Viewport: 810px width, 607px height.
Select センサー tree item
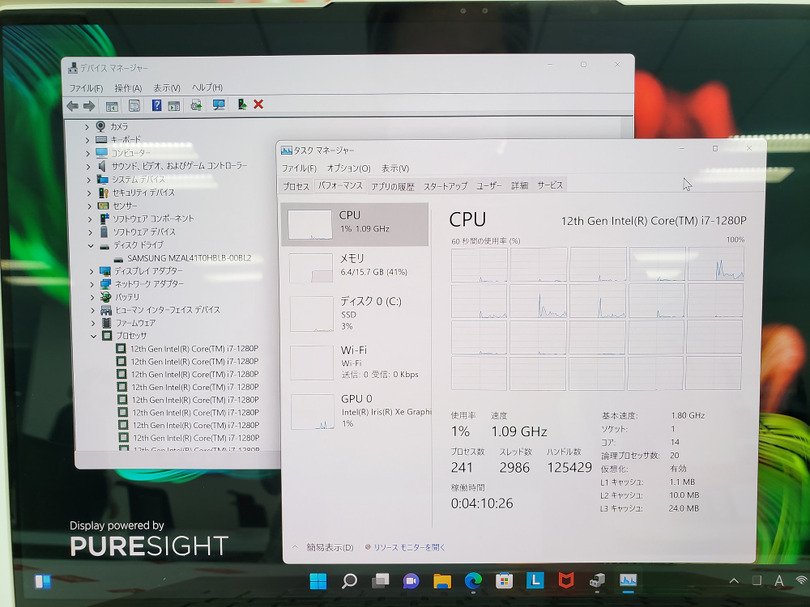(124, 206)
